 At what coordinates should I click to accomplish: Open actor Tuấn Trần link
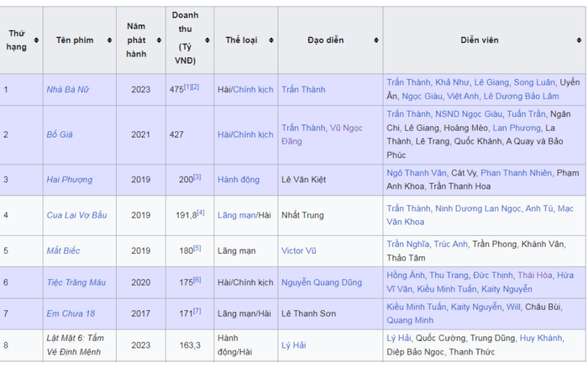tap(526, 114)
